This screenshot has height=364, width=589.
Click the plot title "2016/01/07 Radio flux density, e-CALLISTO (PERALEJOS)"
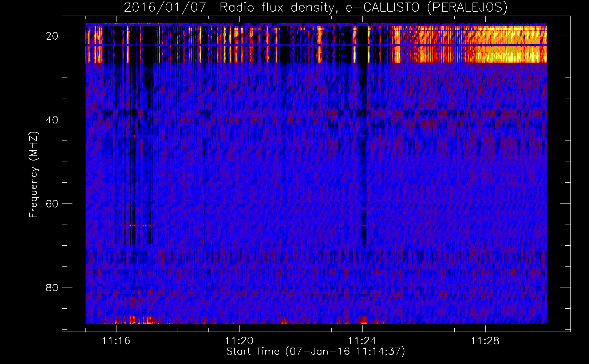coord(316,7)
